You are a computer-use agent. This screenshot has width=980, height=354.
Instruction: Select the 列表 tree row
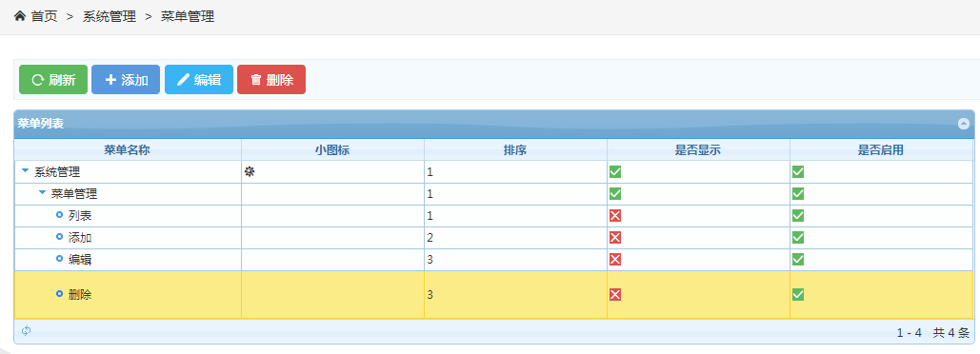[x=494, y=216]
